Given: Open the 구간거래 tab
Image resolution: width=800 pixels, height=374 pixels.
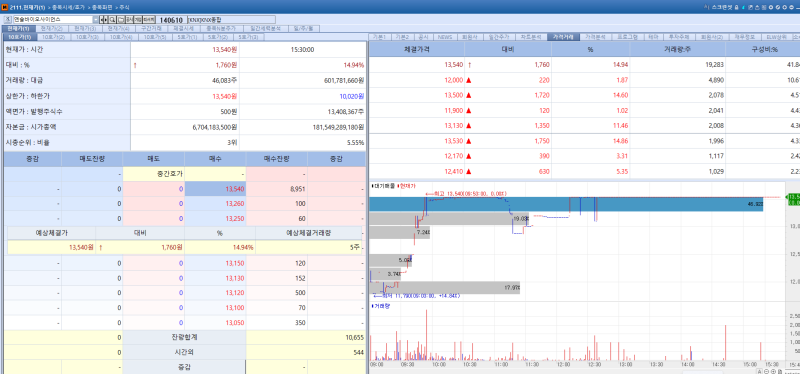Looking at the screenshot, I should [151, 29].
